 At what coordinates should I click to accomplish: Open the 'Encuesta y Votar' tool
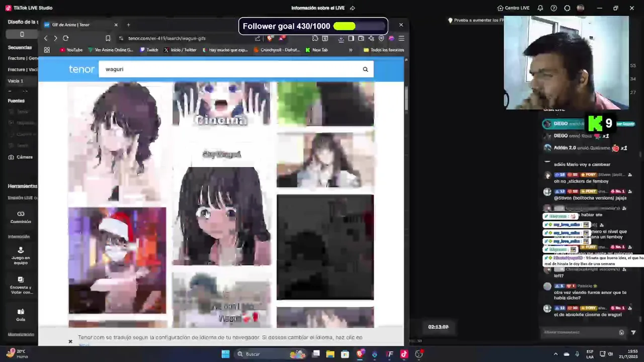click(21, 286)
